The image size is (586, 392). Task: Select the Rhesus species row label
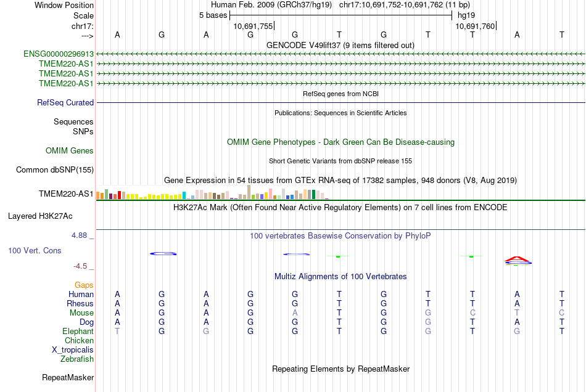click(x=80, y=303)
